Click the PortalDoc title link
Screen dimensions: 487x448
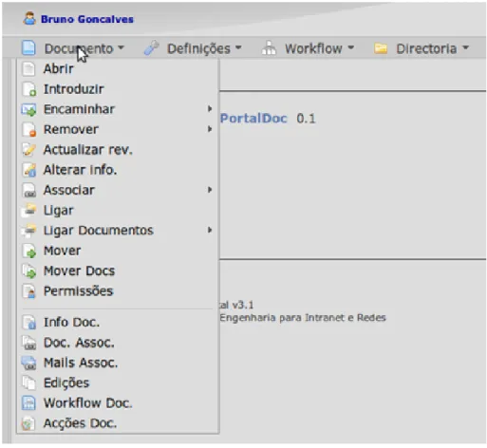click(x=253, y=119)
